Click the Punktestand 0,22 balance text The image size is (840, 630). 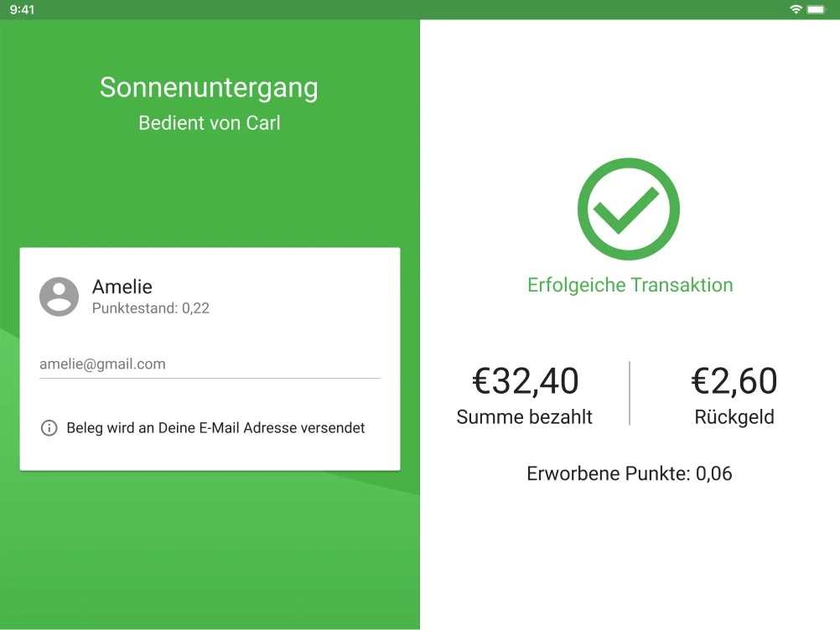(x=151, y=308)
